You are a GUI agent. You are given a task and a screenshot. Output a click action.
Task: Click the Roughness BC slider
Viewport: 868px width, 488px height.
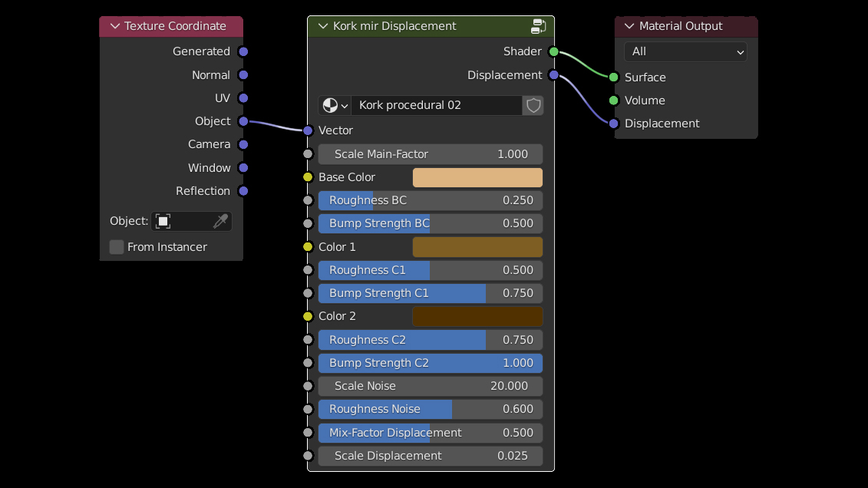(x=431, y=200)
